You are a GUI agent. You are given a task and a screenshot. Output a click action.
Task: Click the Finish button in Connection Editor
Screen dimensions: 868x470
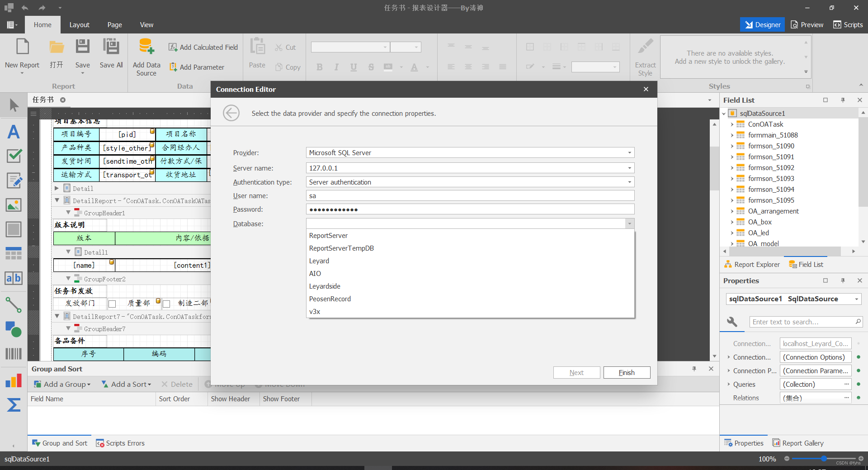[x=627, y=372]
